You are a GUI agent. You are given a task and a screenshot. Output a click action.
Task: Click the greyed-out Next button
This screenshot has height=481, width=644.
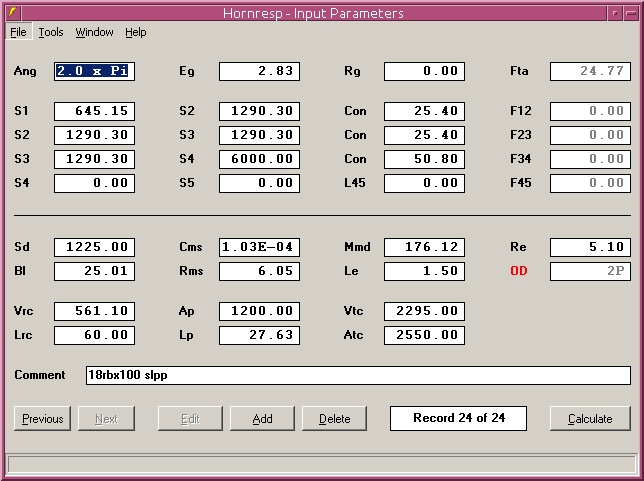click(106, 419)
